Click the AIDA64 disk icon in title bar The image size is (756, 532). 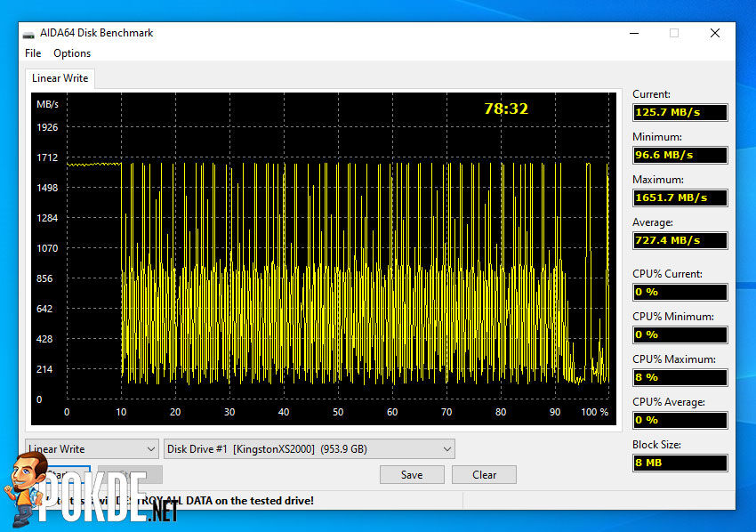pyautogui.click(x=29, y=34)
